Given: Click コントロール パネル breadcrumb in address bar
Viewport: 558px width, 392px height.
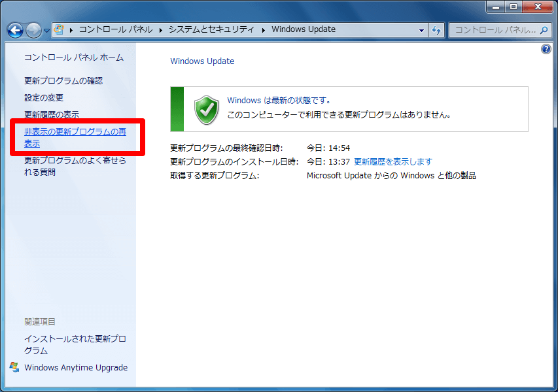Looking at the screenshot, I should pos(116,29).
